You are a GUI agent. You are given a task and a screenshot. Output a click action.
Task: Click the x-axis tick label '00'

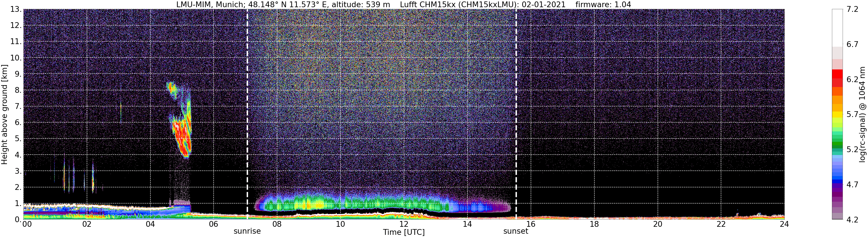point(27,224)
